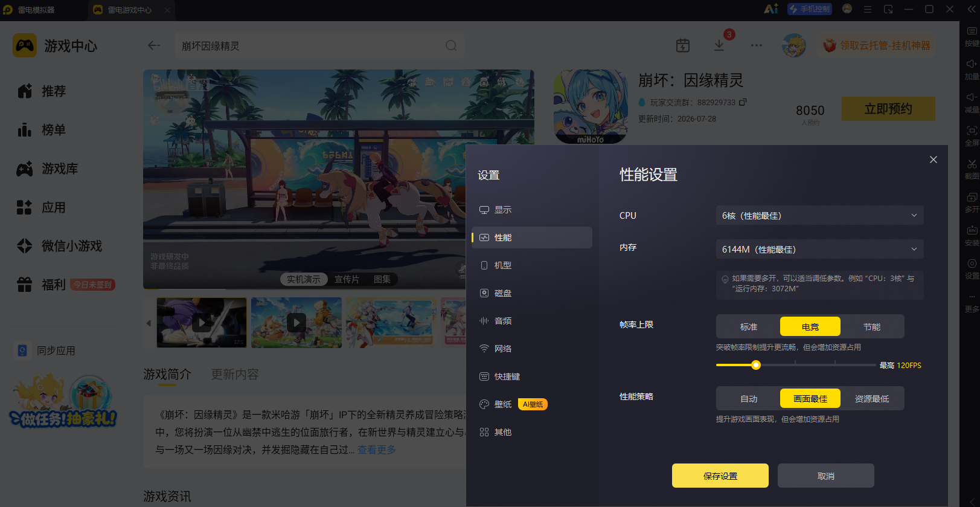Copy the player group number 882929733
The height and width of the screenshot is (507, 980).
click(743, 102)
